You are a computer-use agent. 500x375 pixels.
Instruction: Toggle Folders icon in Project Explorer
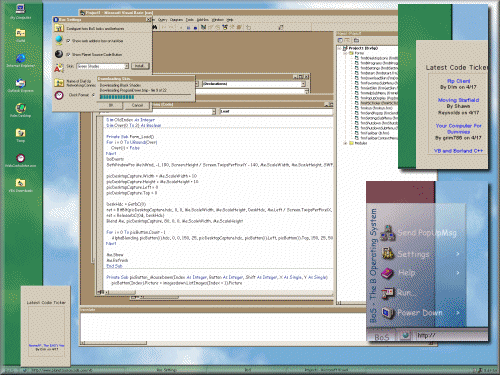(x=356, y=40)
